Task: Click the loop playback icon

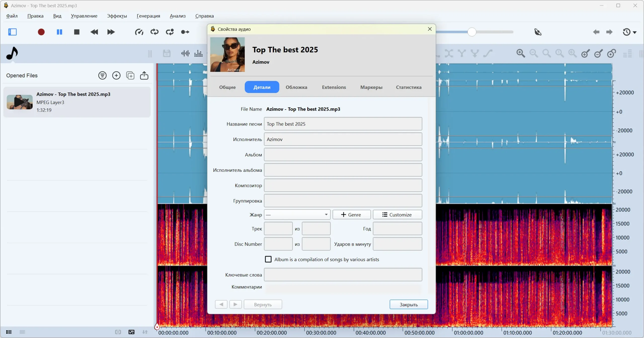Action: pyautogui.click(x=154, y=32)
